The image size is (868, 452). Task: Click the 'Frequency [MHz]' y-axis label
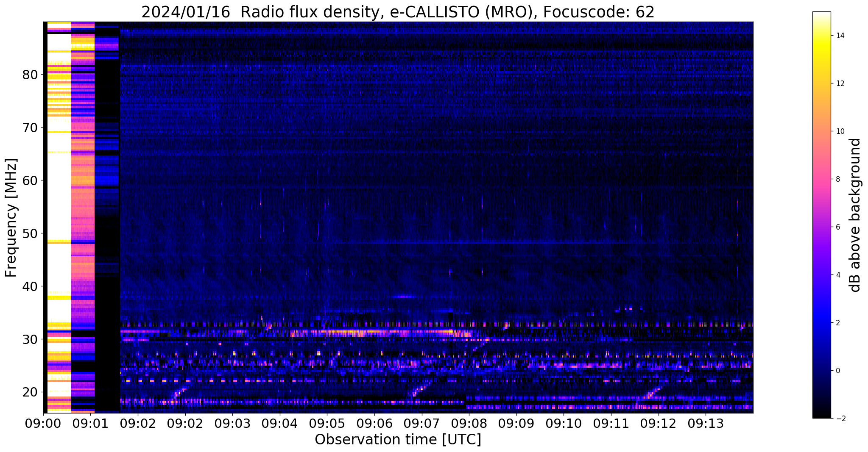(11, 218)
